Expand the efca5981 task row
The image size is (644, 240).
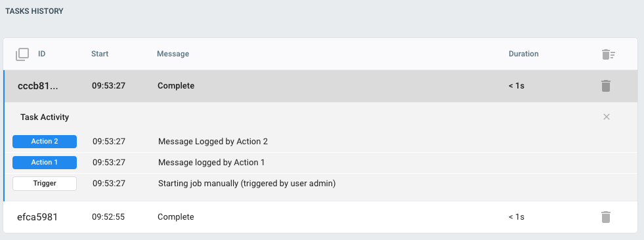click(x=321, y=217)
